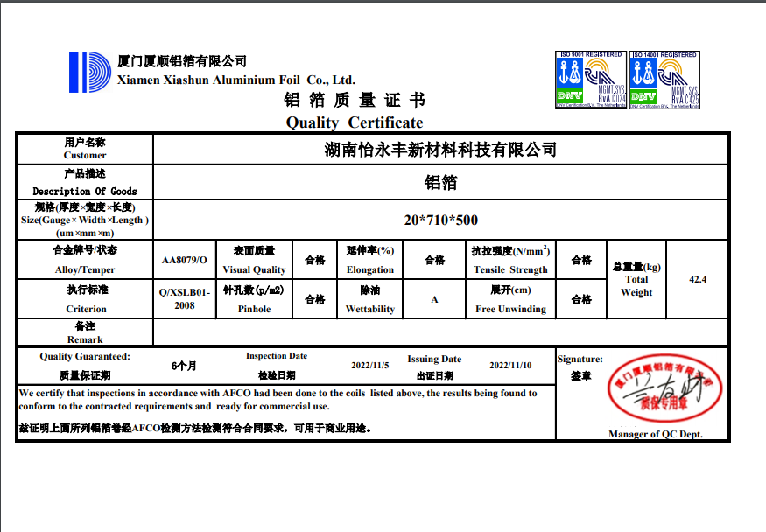
Task: Click the Alloy/Temper label
Action: pos(85,269)
